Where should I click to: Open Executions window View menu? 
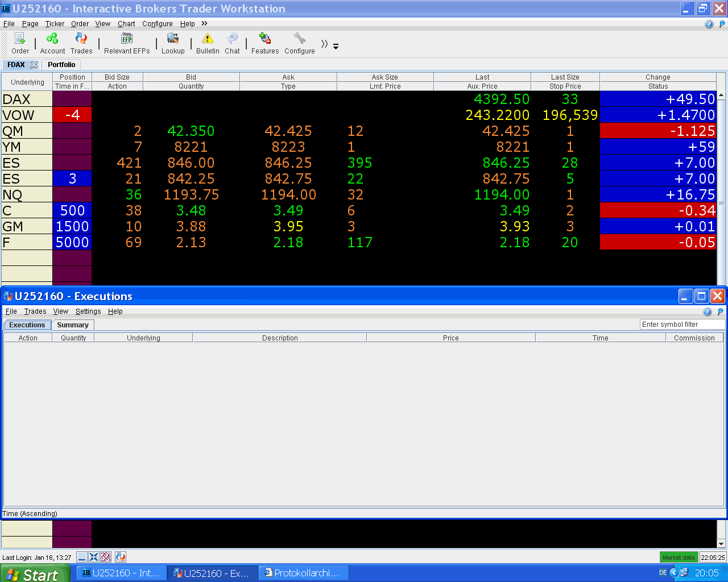click(x=61, y=311)
